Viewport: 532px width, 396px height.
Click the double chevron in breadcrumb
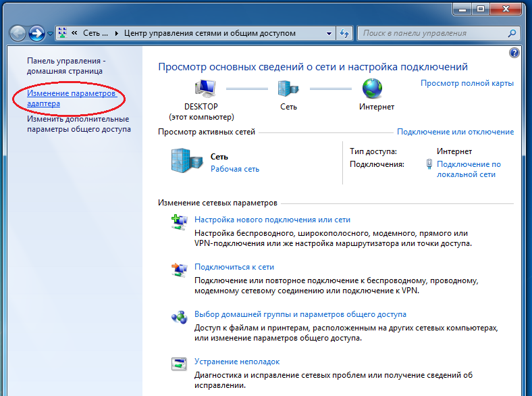click(x=74, y=33)
